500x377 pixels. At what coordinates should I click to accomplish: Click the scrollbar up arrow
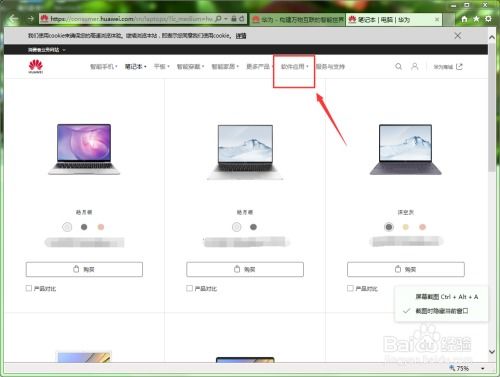[492, 37]
